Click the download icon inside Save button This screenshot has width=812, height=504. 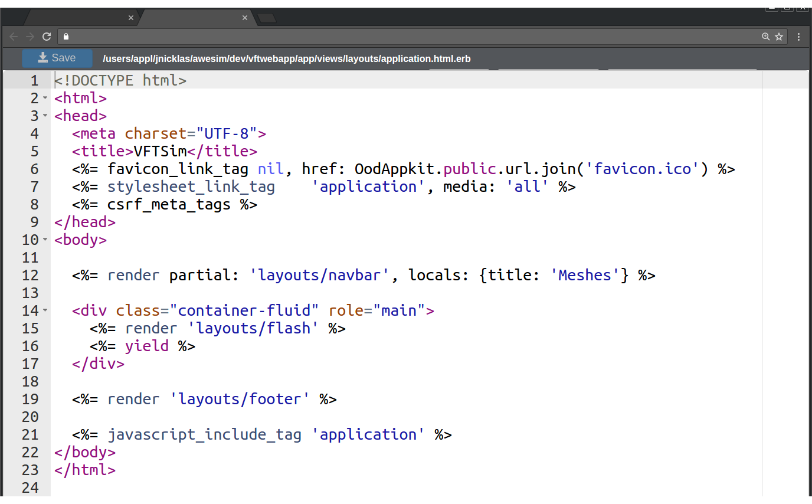tap(42, 57)
